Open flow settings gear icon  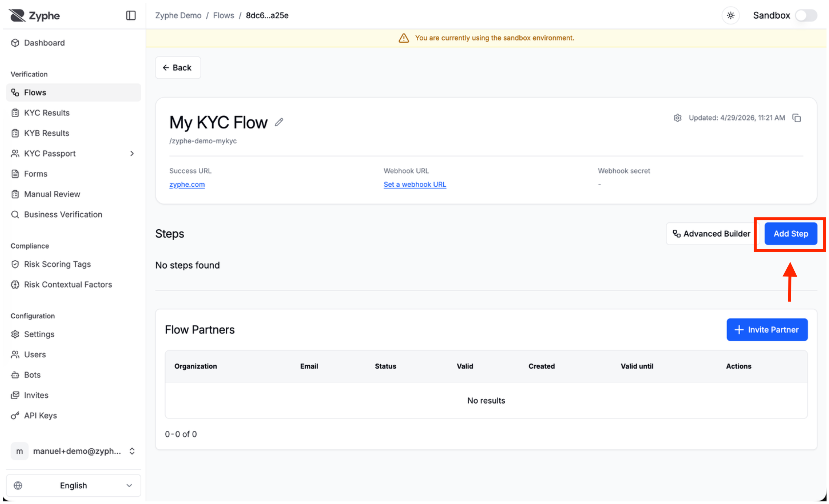pos(678,118)
